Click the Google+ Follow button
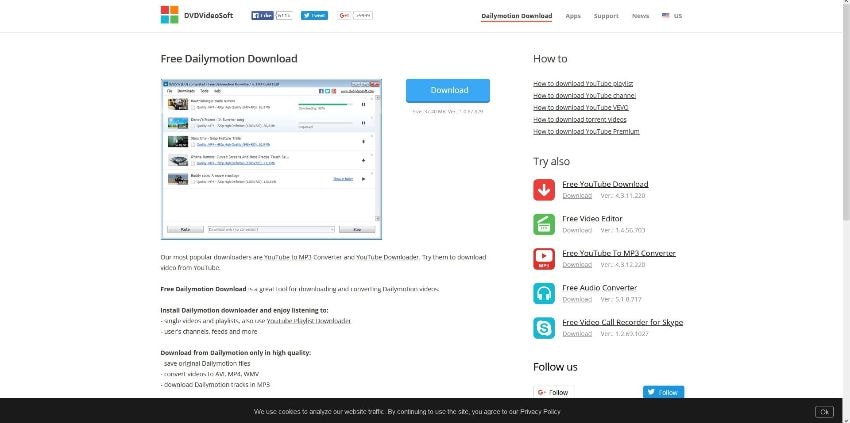The image size is (850, 423). point(553,392)
